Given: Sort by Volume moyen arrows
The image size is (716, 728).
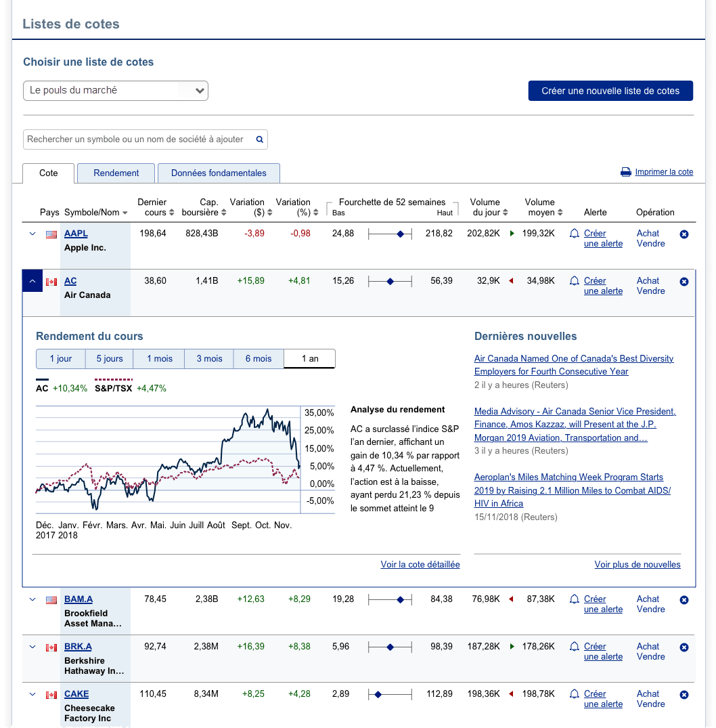Looking at the screenshot, I should click(560, 213).
